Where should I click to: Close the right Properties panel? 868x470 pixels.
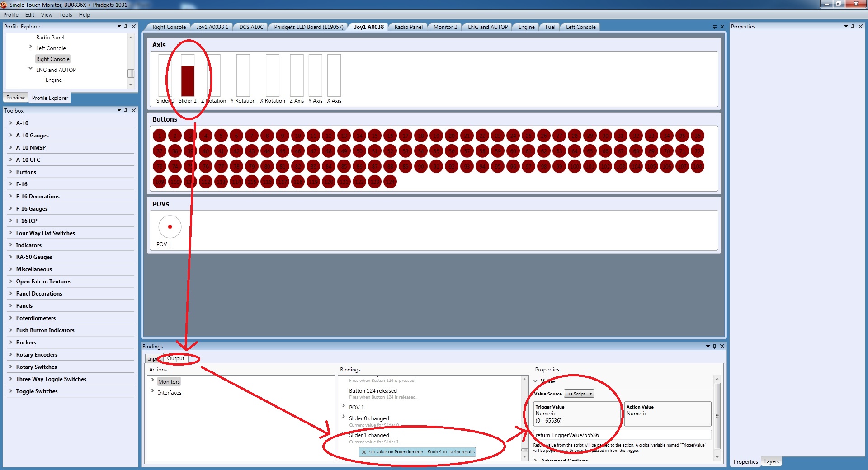[x=860, y=26]
